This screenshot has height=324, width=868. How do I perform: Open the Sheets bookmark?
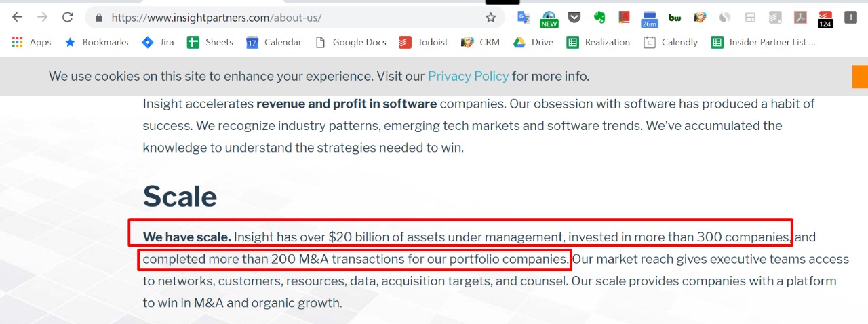pos(210,42)
